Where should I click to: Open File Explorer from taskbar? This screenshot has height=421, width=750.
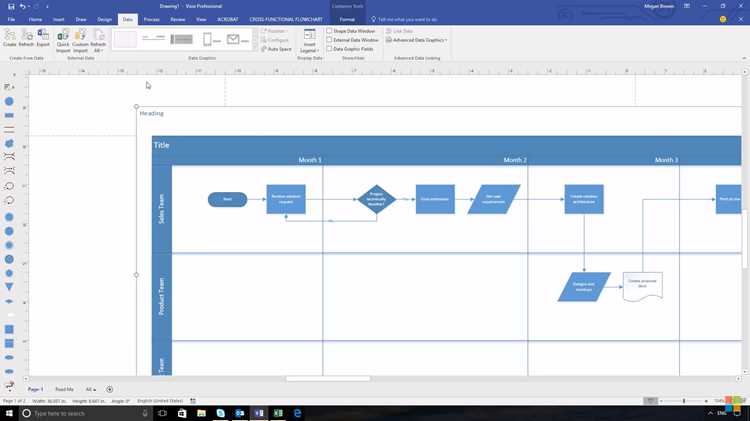(201, 413)
